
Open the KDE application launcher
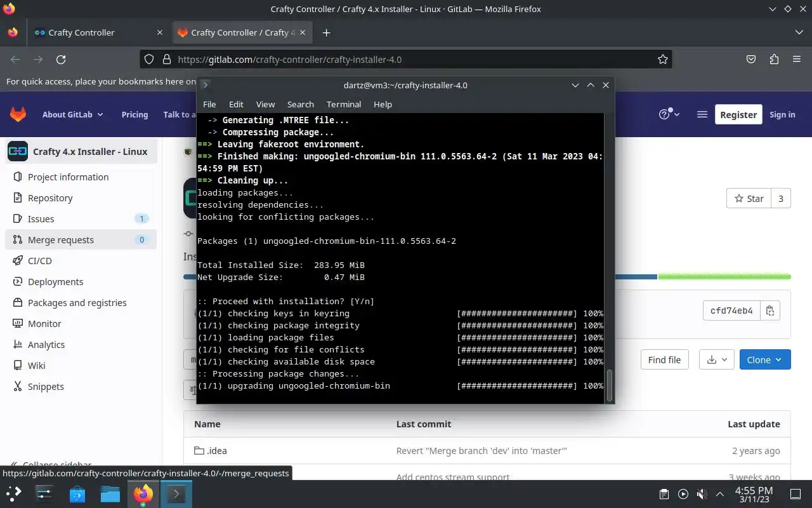[x=14, y=493]
